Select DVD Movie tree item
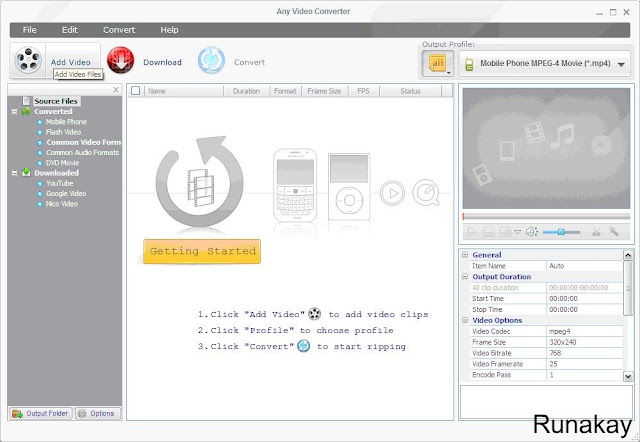Screen dimensions: 640x442 (x=62, y=162)
